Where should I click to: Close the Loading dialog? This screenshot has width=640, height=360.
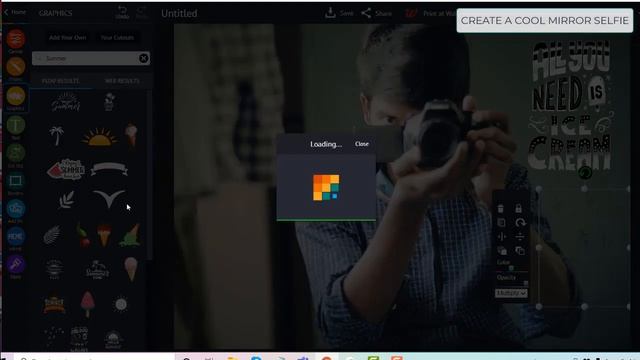point(362,144)
